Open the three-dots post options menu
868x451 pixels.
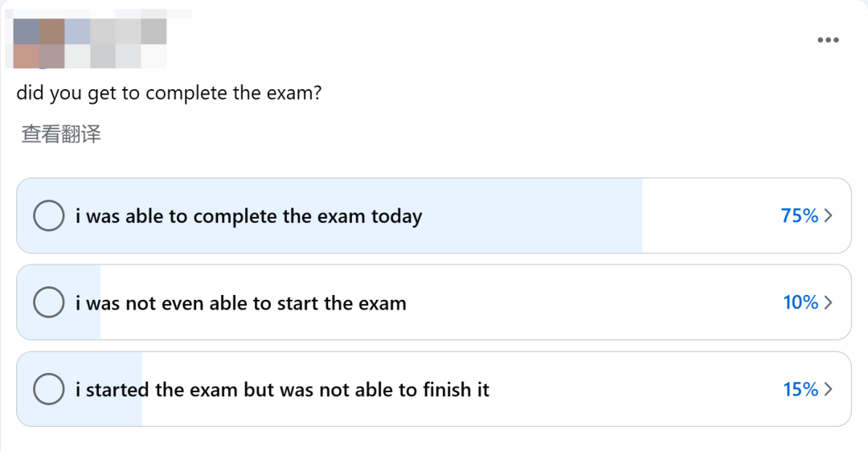(x=828, y=40)
